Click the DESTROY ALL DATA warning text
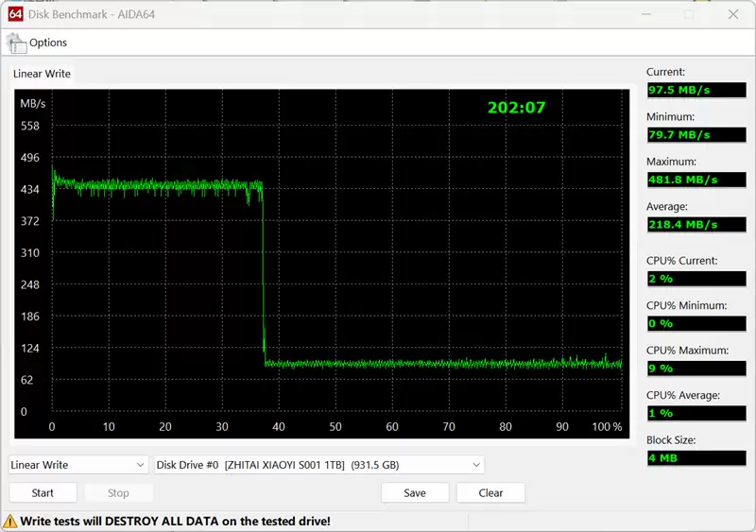 point(176,522)
